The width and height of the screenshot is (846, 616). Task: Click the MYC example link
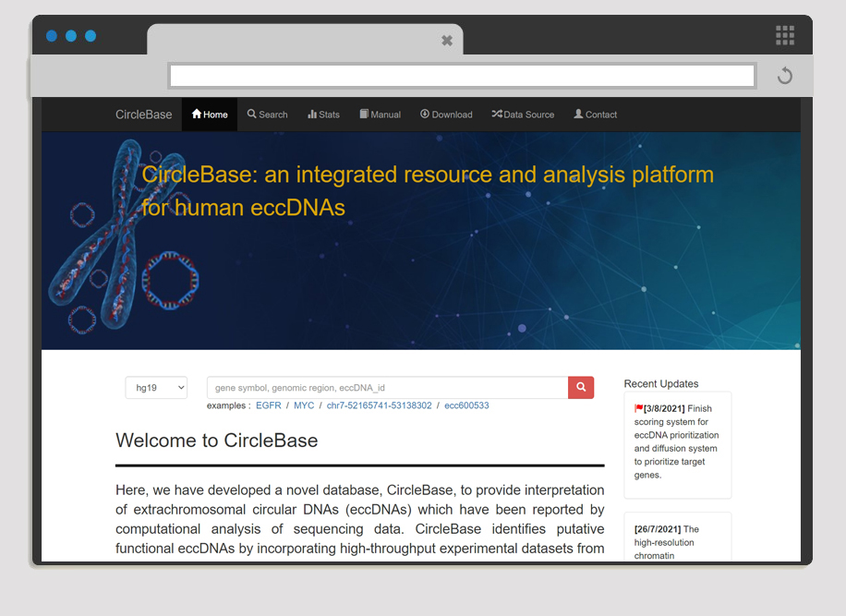[304, 405]
